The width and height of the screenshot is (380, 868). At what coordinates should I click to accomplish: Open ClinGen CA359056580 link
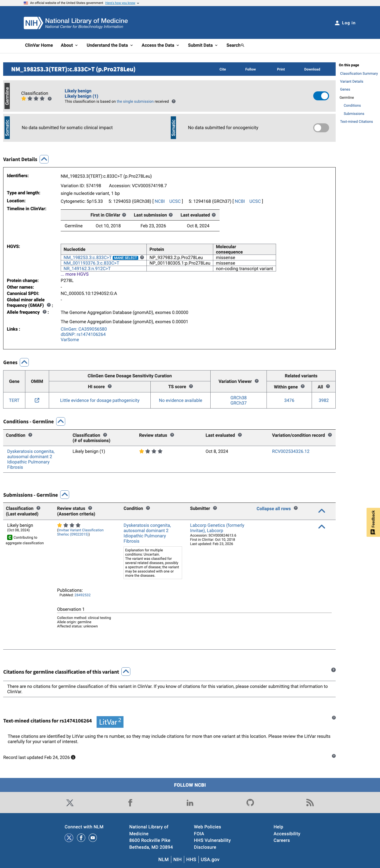[x=83, y=329]
